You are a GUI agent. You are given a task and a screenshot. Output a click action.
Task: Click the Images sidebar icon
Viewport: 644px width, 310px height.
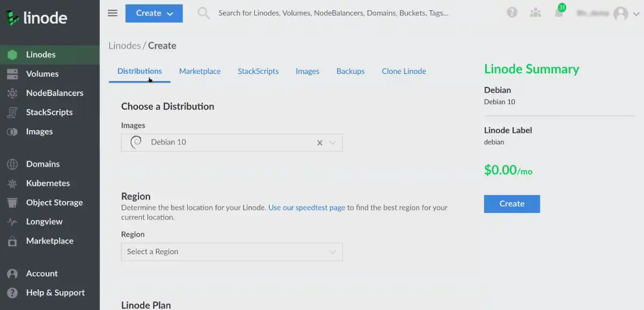point(12,132)
